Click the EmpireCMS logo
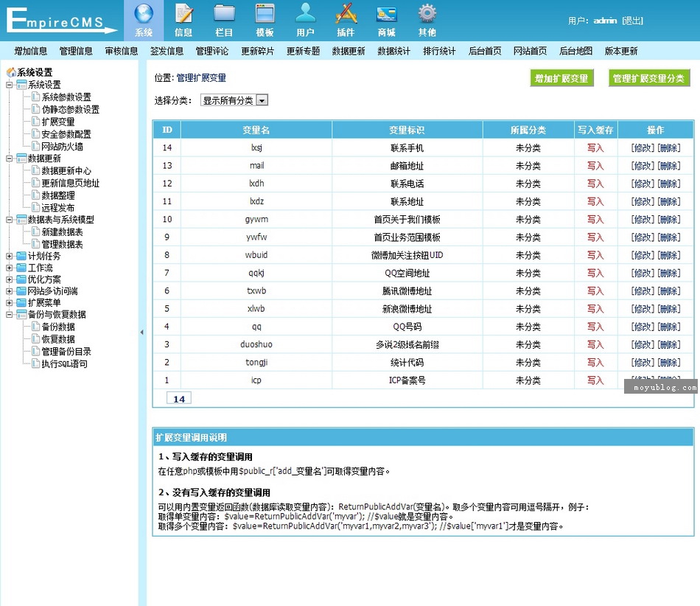700x606 pixels. pyautogui.click(x=62, y=21)
